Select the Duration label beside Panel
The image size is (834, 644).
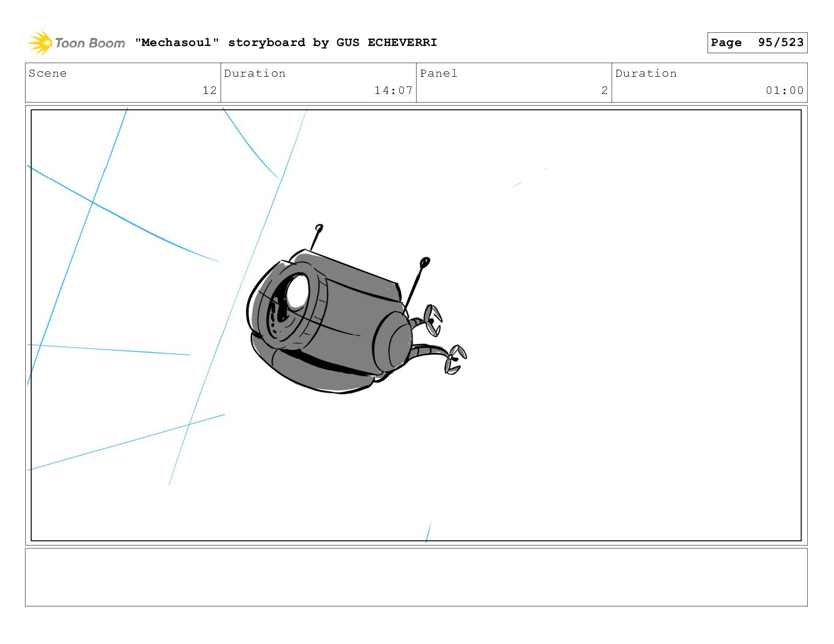646,73
